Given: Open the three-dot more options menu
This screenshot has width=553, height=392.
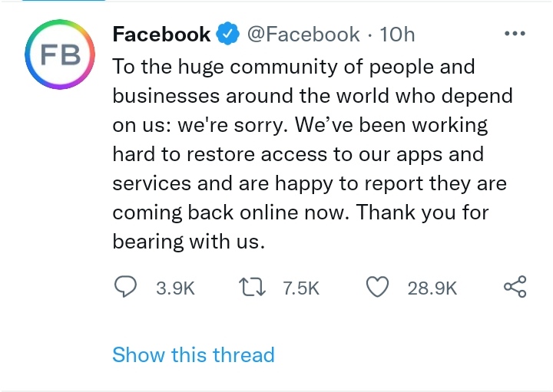Looking at the screenshot, I should tap(514, 35).
